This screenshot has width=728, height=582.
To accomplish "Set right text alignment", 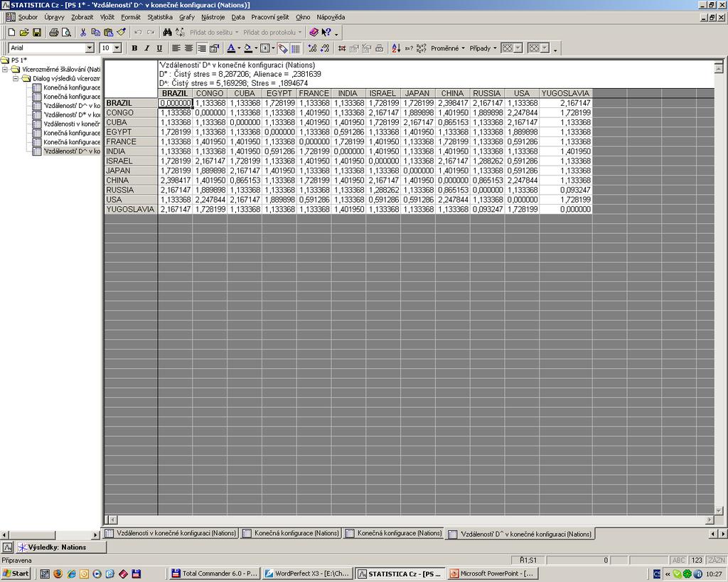I will pyautogui.click(x=201, y=48).
